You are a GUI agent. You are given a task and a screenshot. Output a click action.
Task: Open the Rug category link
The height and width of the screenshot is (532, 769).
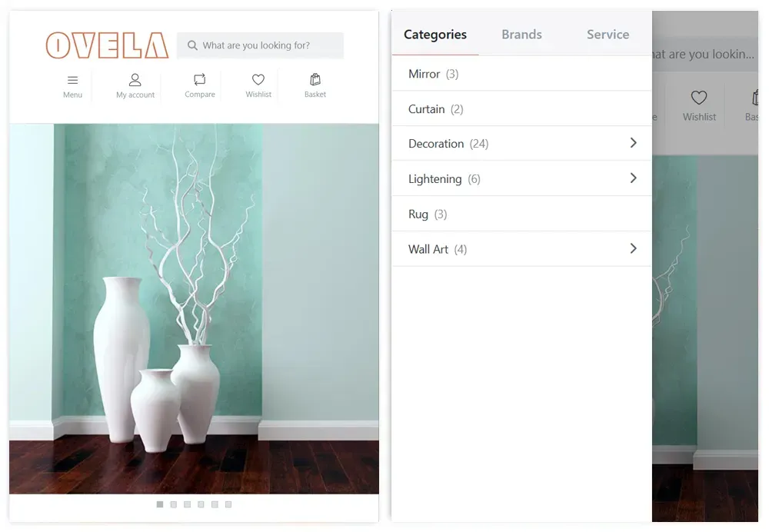[x=428, y=214]
